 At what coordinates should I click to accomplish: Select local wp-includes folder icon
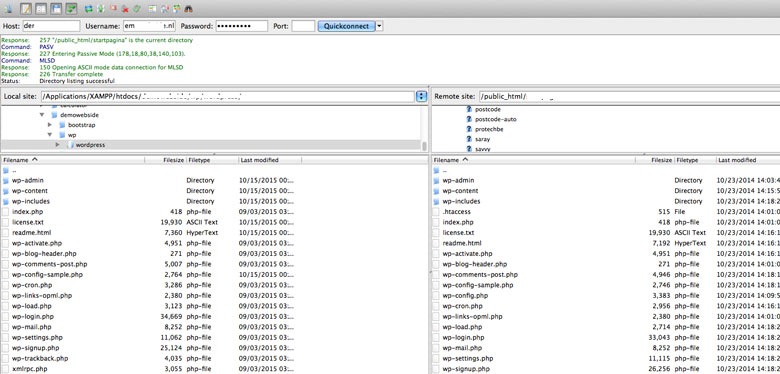coord(5,201)
